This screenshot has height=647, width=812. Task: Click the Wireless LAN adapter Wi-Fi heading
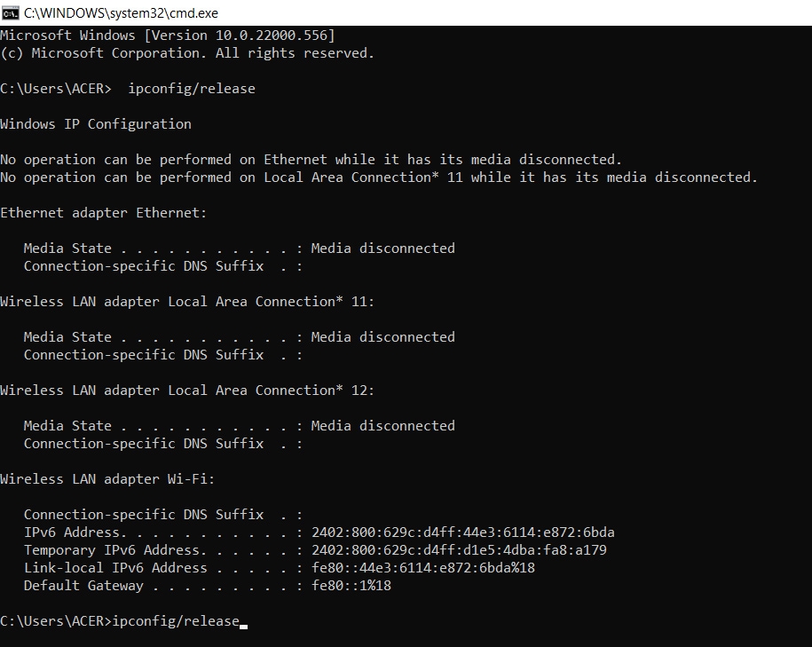(107, 479)
